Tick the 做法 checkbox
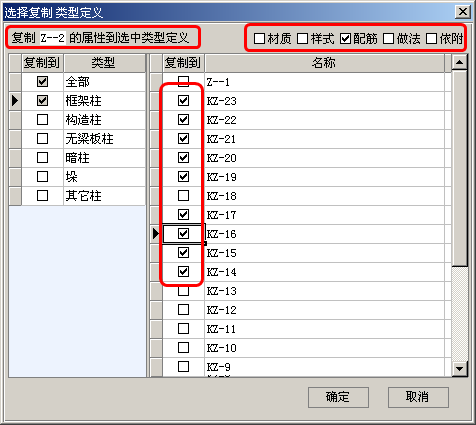 point(388,38)
